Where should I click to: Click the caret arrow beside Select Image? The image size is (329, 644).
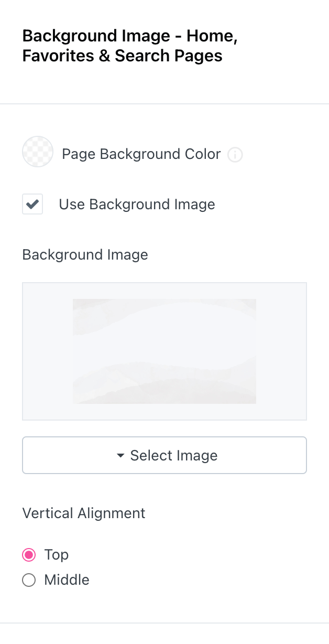tap(120, 456)
